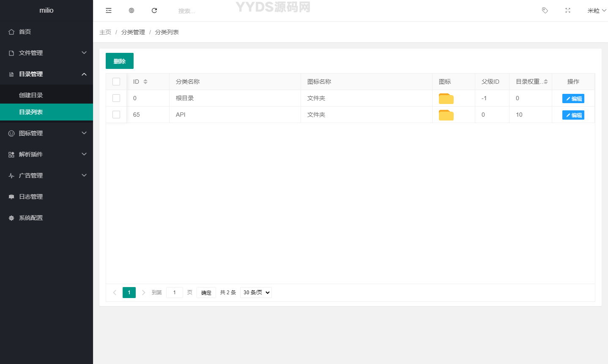Click the globe icon in top bar
608x364 pixels.
(131, 11)
